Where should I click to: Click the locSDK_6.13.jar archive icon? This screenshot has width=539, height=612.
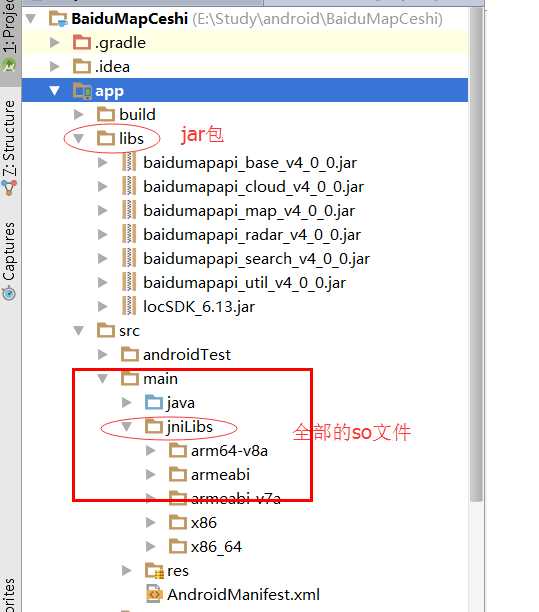click(129, 306)
